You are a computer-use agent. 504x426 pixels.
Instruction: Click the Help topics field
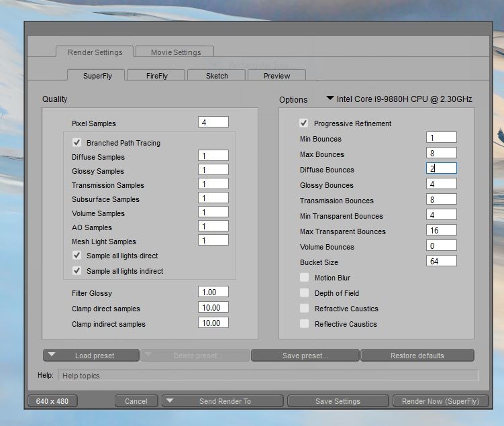click(268, 375)
